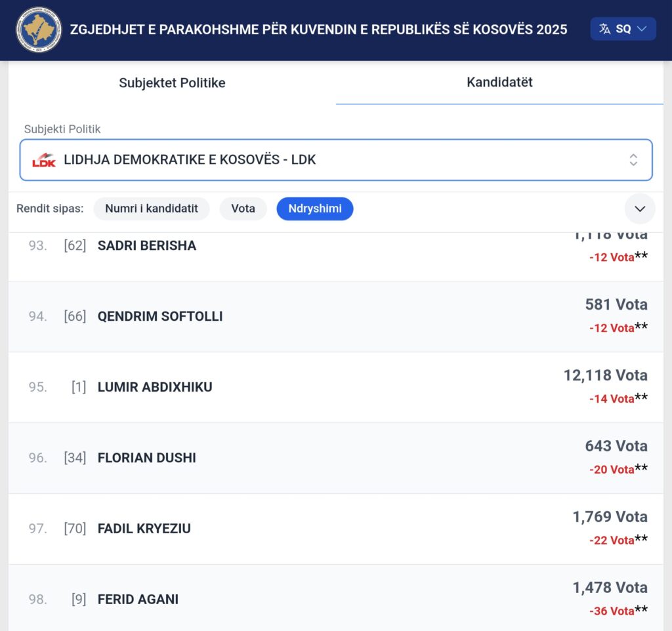Toggle the Ndryshimi sort option
The width and height of the screenshot is (672, 631).
[315, 209]
